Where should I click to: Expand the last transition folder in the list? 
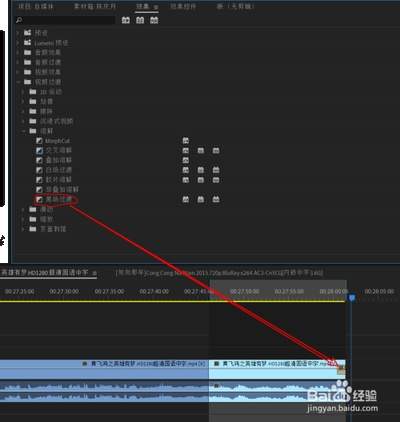coord(23,229)
